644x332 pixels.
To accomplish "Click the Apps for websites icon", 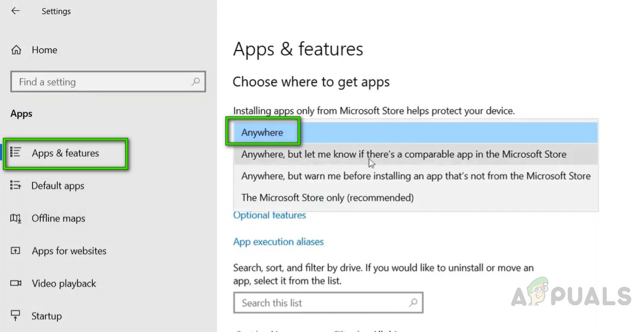I will tap(16, 251).
